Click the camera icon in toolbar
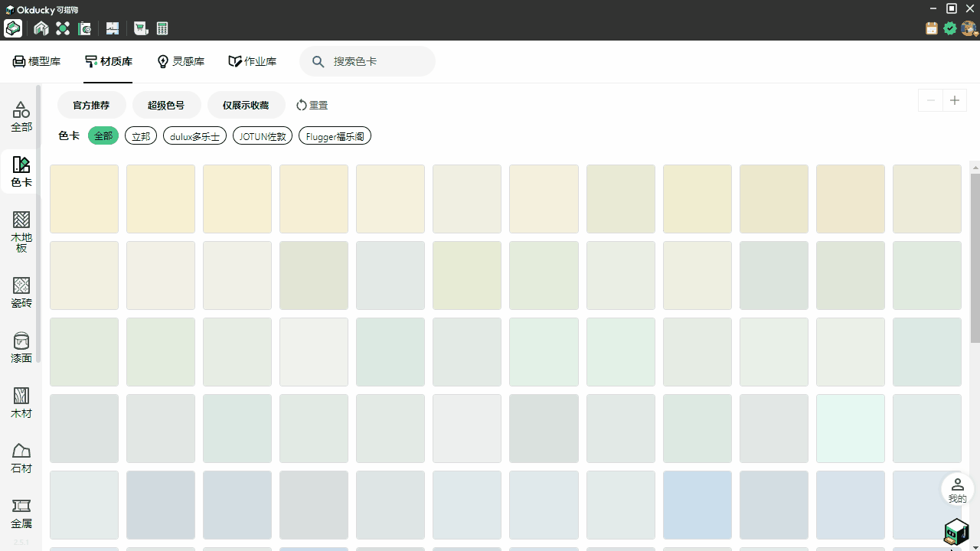Screen dimensions: 980x551 (x=85, y=28)
